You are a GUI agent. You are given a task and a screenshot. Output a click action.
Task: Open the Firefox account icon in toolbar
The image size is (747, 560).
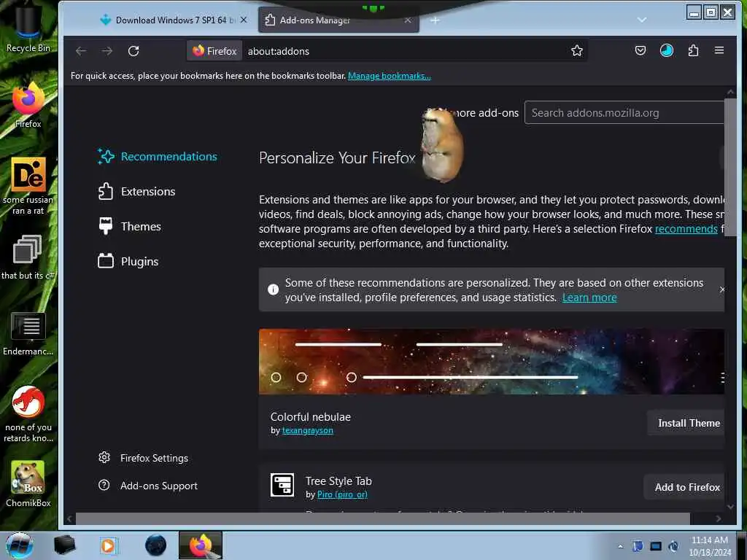click(667, 50)
